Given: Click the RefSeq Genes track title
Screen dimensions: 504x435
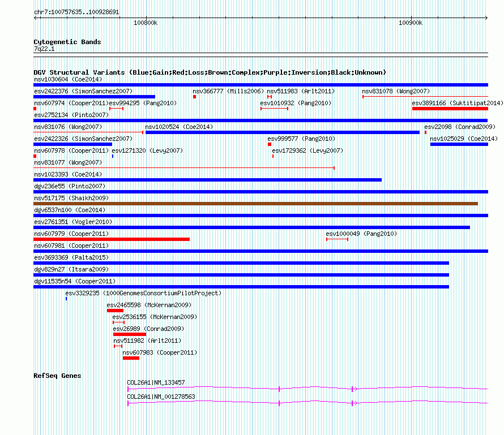Looking at the screenshot, I should tap(57, 376).
